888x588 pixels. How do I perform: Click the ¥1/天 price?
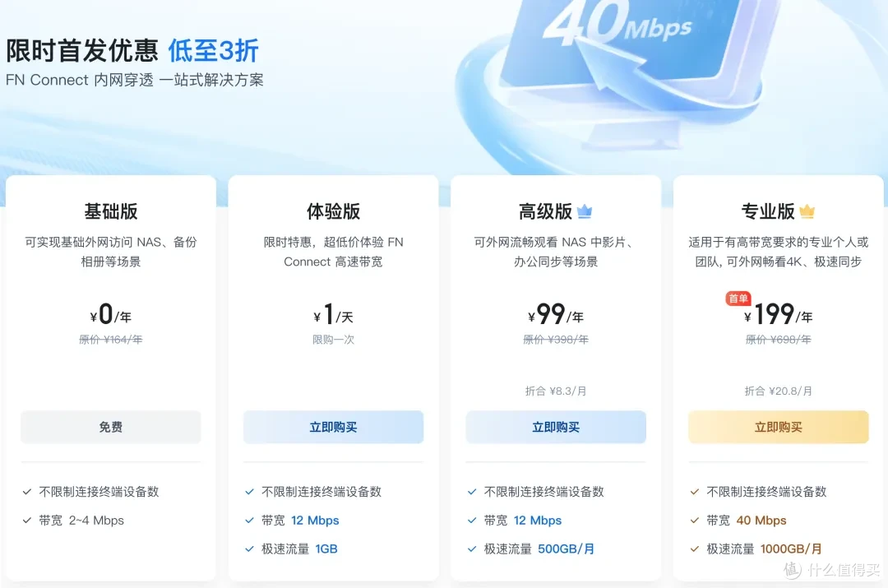(x=334, y=314)
